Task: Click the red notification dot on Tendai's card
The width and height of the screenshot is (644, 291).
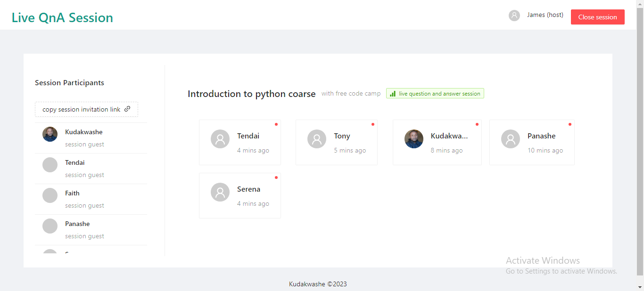Action: (276, 124)
